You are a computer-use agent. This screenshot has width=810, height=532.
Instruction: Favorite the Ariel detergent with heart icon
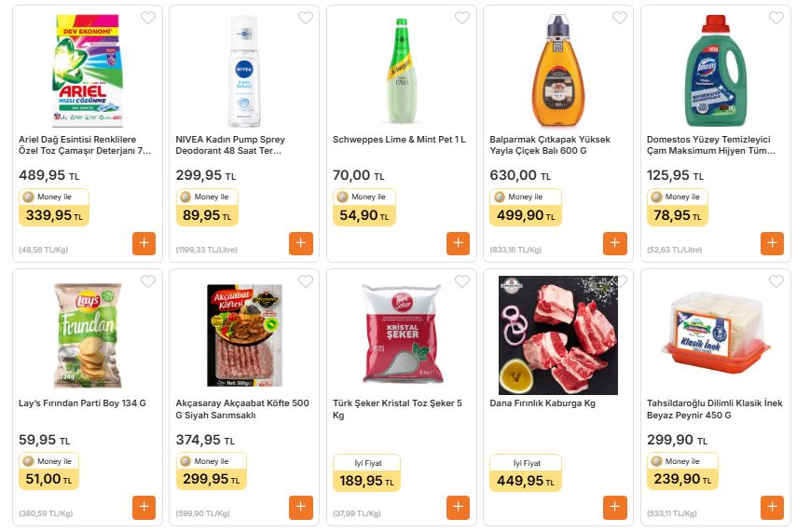click(x=148, y=18)
